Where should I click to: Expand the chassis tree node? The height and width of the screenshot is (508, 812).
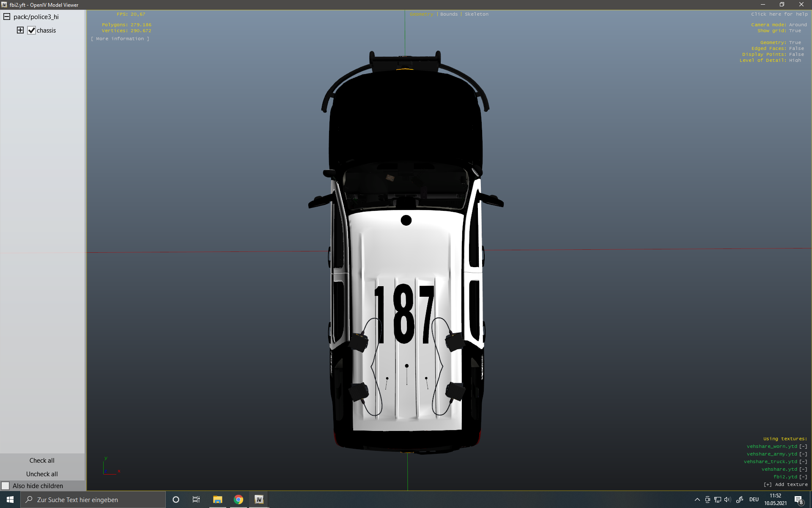20,30
